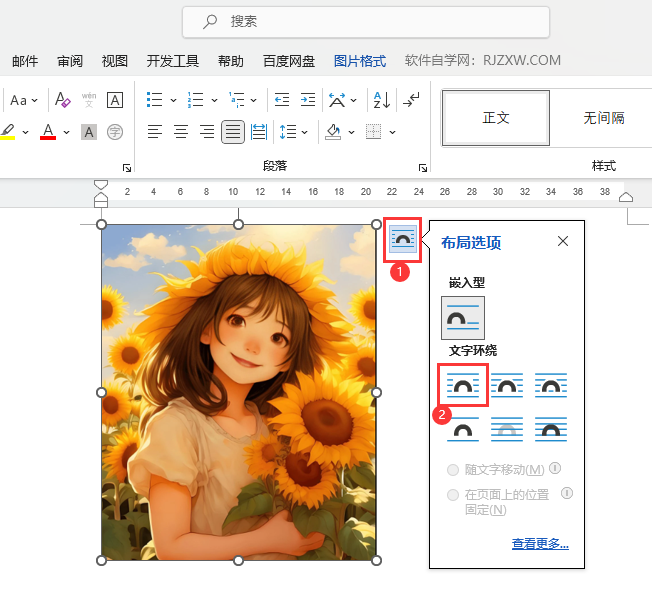Apply the 正文 style

pos(496,118)
